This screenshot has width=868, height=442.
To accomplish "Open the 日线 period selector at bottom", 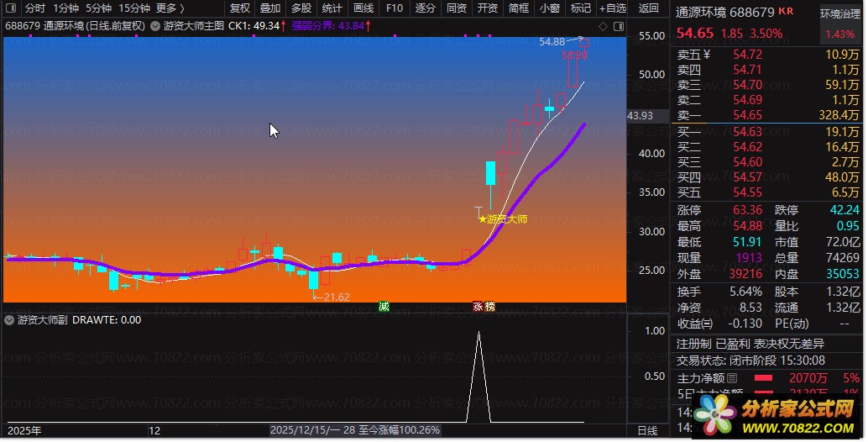I will pyautogui.click(x=647, y=430).
